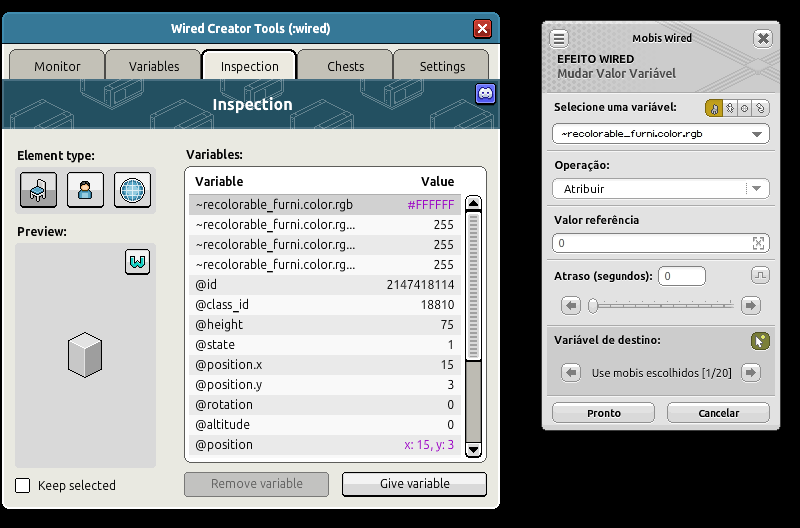The width and height of the screenshot is (800, 528).
Task: Open the Discord link icon
Action: click(x=485, y=94)
